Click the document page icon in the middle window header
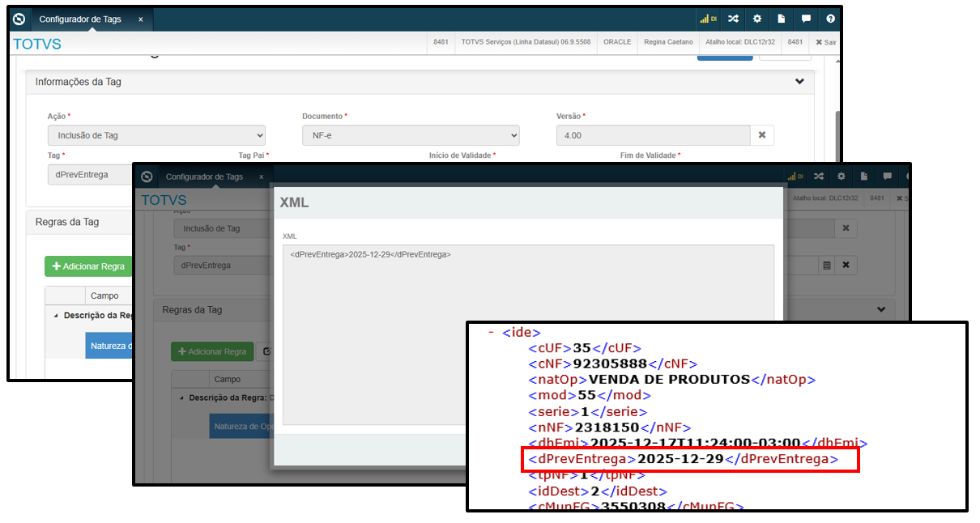The width and height of the screenshot is (980, 523). click(864, 176)
